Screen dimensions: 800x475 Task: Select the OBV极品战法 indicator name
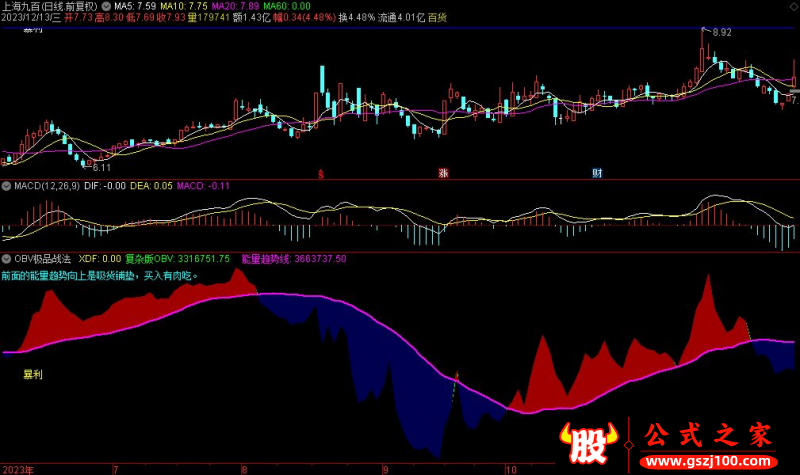point(42,258)
